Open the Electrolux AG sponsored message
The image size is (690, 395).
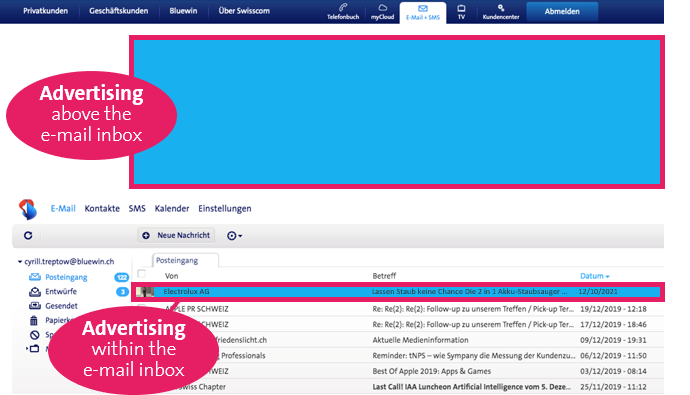point(398,292)
